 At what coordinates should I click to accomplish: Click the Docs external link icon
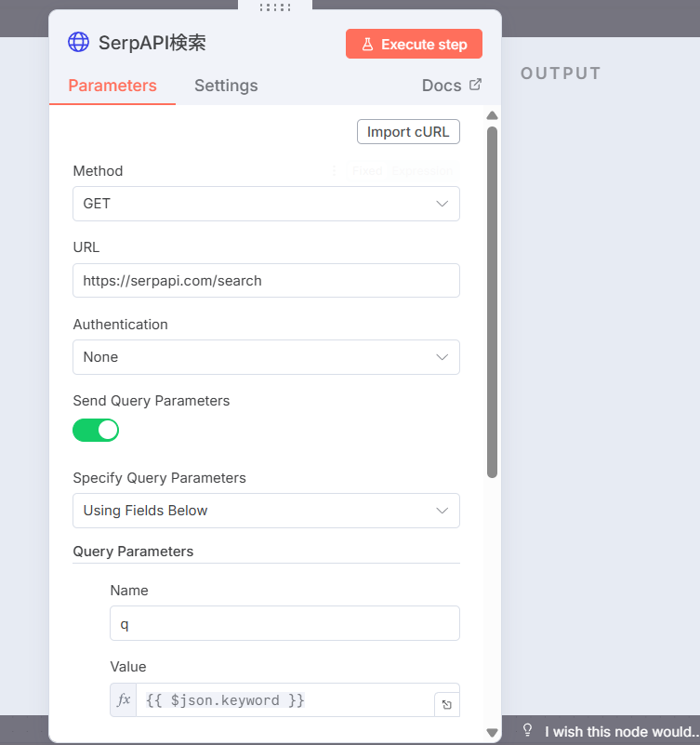475,85
